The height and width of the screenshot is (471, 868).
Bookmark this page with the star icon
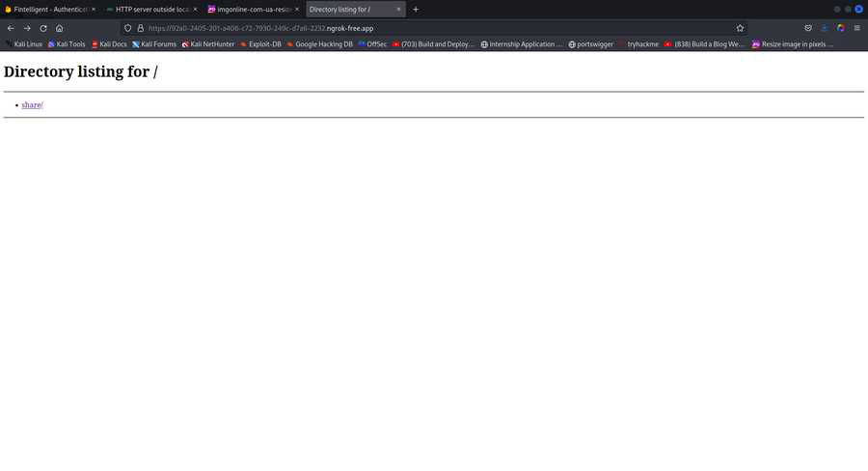tap(740, 28)
